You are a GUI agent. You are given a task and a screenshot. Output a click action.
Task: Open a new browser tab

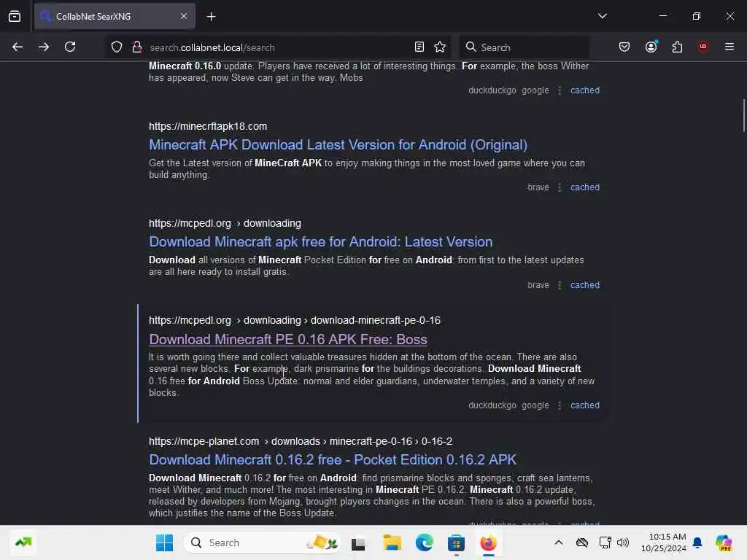pyautogui.click(x=212, y=17)
